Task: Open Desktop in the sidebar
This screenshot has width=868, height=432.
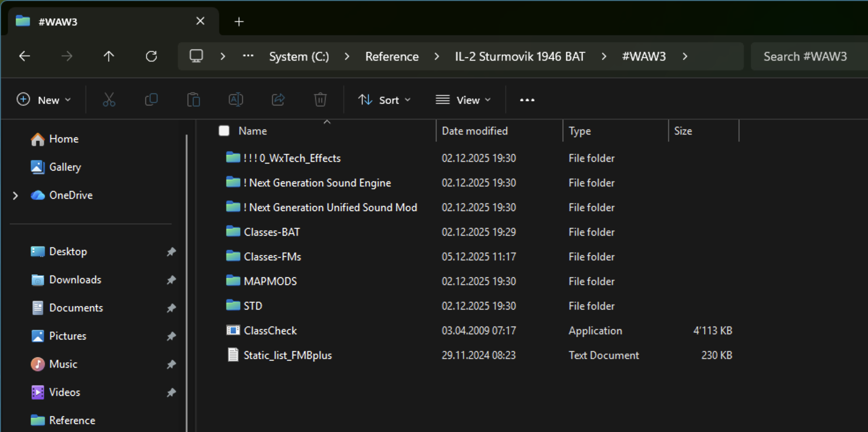Action: pos(59,252)
